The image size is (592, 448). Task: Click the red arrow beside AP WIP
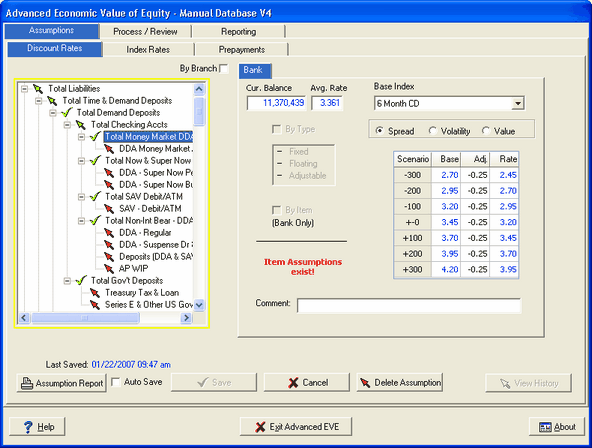[x=109, y=269]
